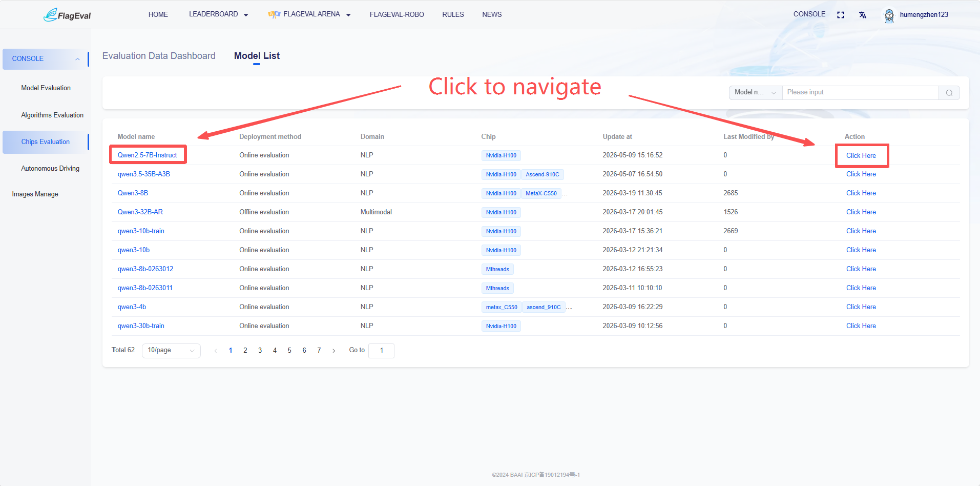Screen dimensions: 980x486
Task: Click the humengzhen123 user avatar
Action: click(889, 15)
